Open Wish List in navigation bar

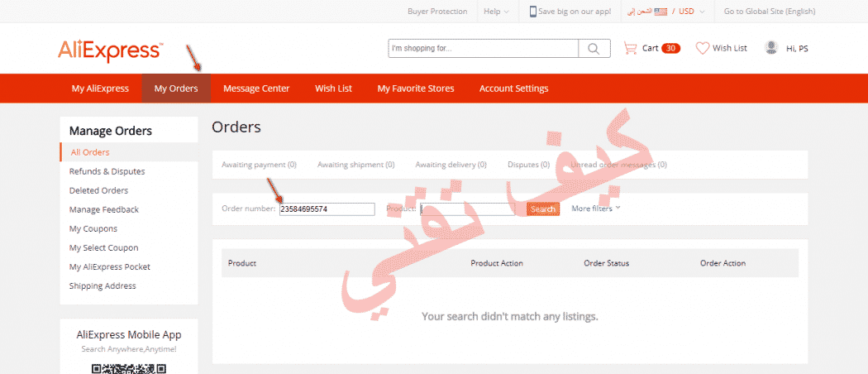coord(333,89)
